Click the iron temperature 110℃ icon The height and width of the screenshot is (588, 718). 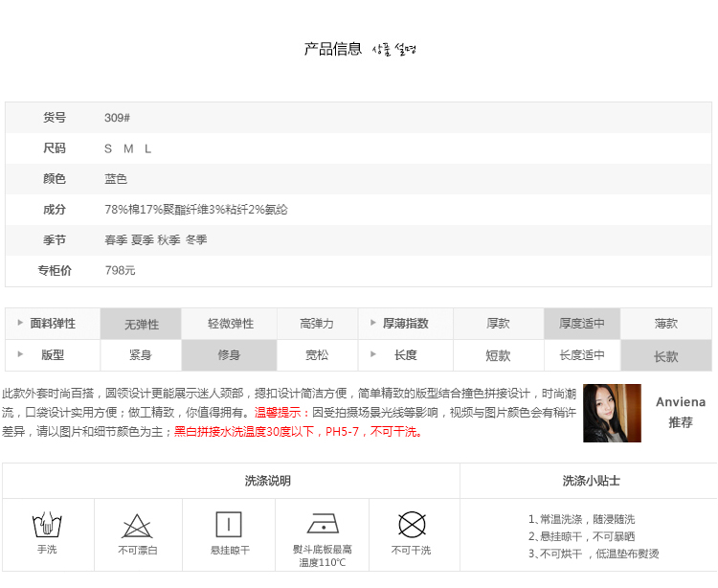point(323,524)
